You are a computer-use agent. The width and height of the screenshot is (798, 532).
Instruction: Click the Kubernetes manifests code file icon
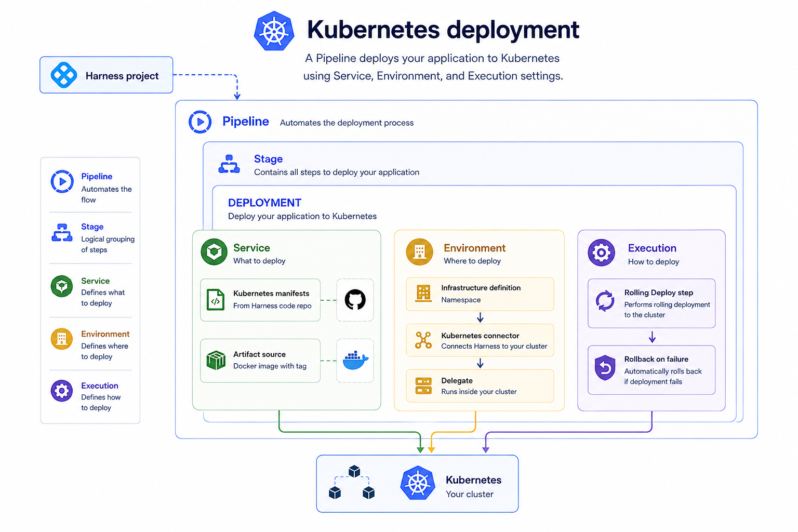216,300
